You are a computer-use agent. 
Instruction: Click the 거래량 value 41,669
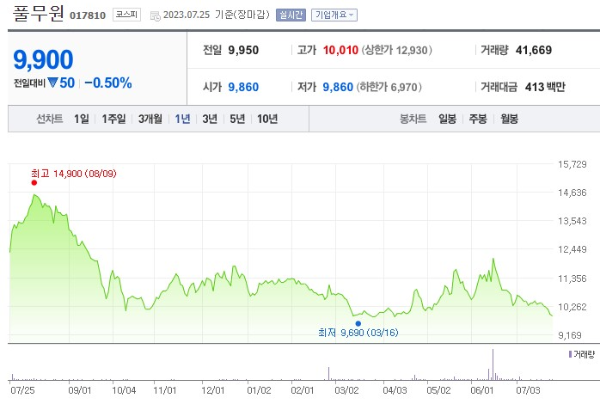click(534, 50)
